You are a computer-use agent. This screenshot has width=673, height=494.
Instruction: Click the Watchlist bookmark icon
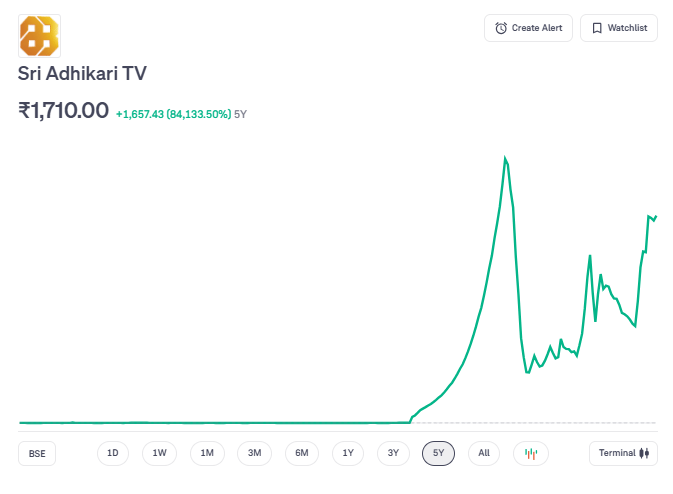pyautogui.click(x=597, y=28)
